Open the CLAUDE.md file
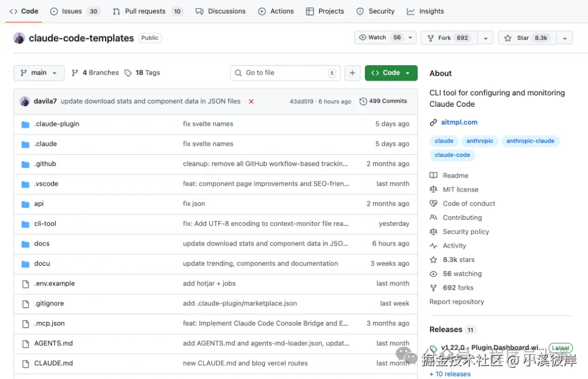Screen dimensions: 588x379 pyautogui.click(x=53, y=363)
